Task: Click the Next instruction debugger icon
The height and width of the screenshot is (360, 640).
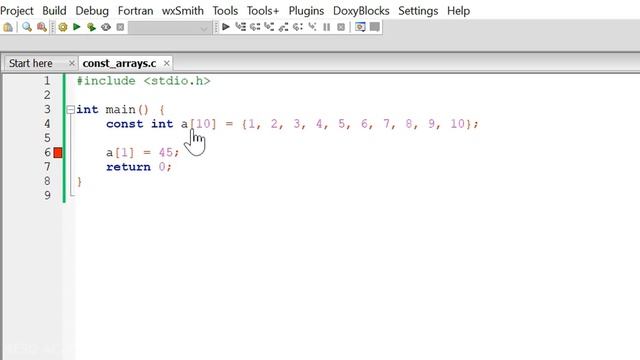Action: click(x=298, y=27)
